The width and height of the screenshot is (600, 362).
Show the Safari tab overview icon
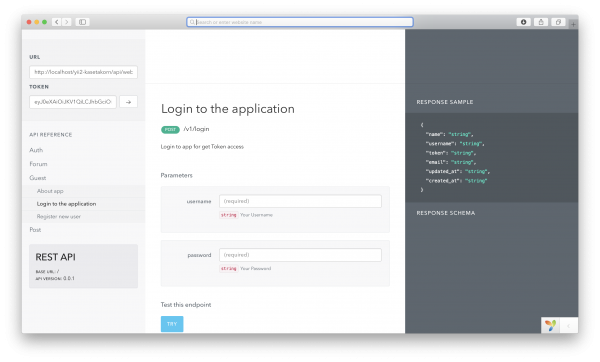pos(558,22)
